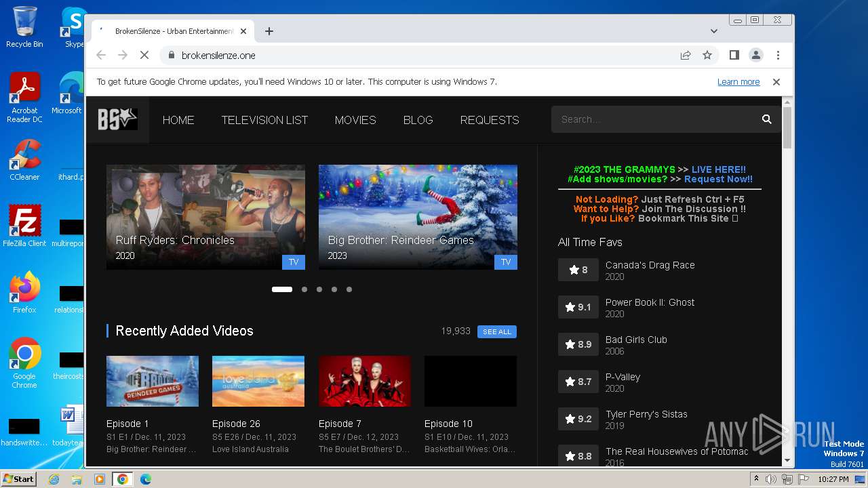Open Tyler Perry's Sistas favorite
Screen dimensions: 868x488
tap(646, 414)
